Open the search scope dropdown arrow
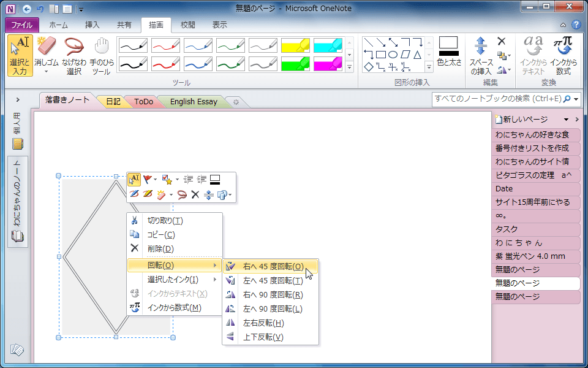Screen dimensions: 588x368 coord(576,99)
